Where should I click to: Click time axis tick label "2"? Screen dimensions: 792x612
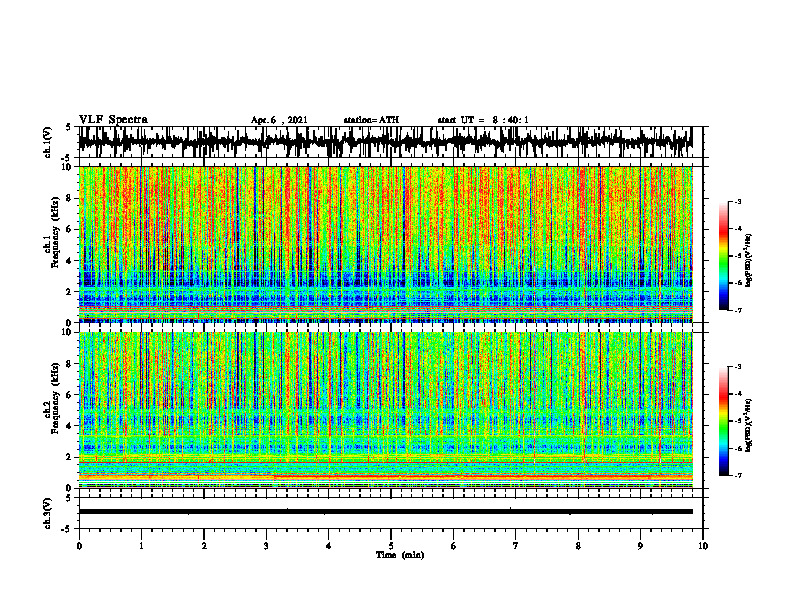tap(204, 546)
